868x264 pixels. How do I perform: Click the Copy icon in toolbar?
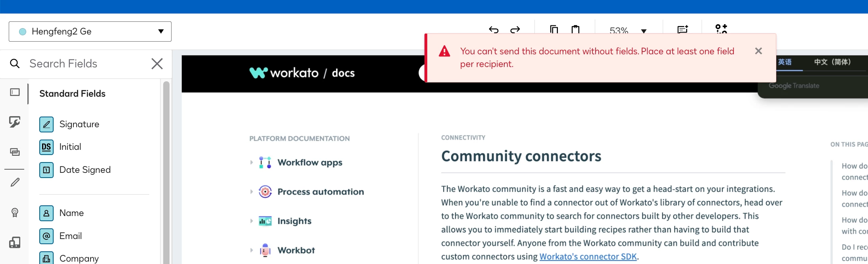point(554,29)
